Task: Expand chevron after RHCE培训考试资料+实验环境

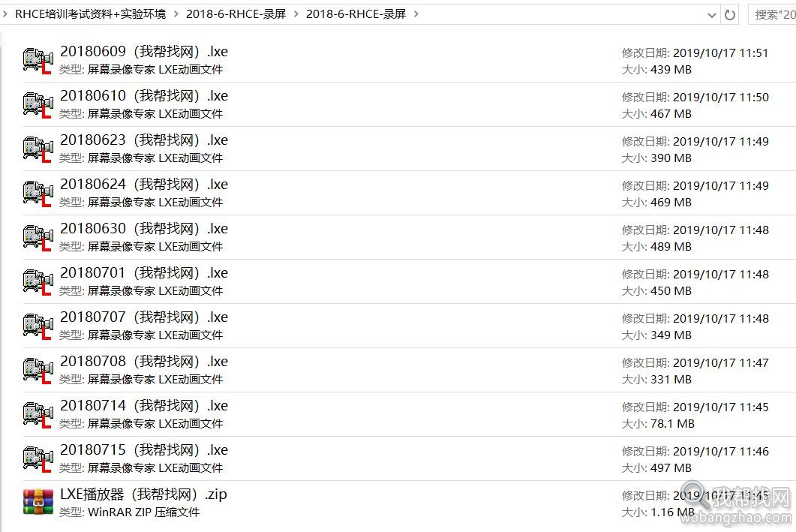Action: pyautogui.click(x=176, y=14)
